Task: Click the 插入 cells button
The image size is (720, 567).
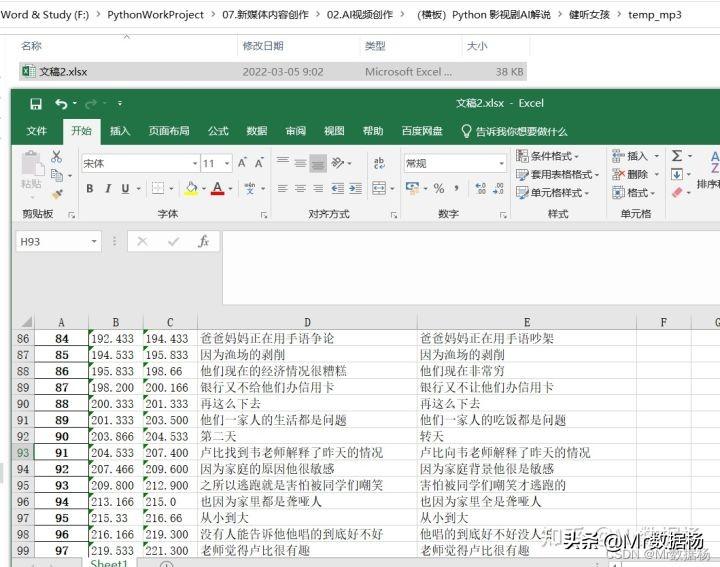Action: [630, 156]
